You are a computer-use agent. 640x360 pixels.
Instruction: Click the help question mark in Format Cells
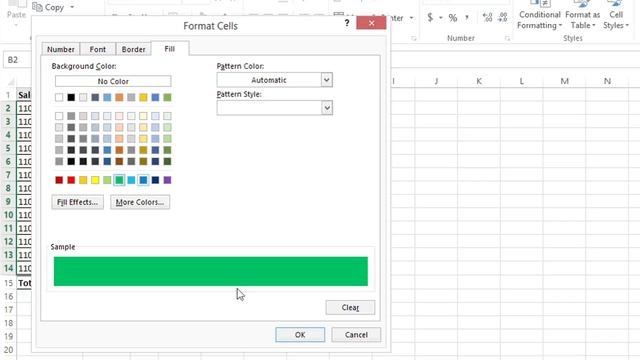coord(347,23)
